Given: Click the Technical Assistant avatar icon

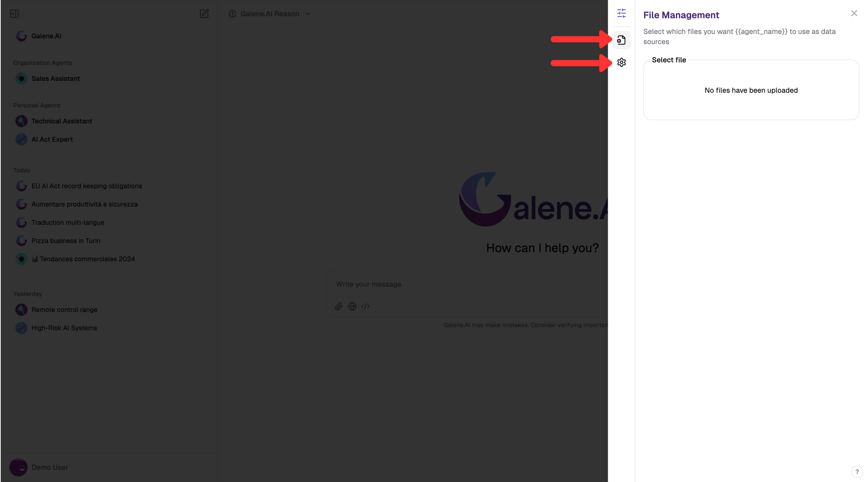Looking at the screenshot, I should (21, 121).
